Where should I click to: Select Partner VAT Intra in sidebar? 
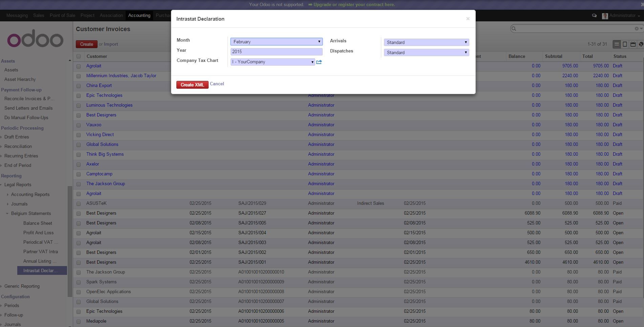[x=40, y=252]
